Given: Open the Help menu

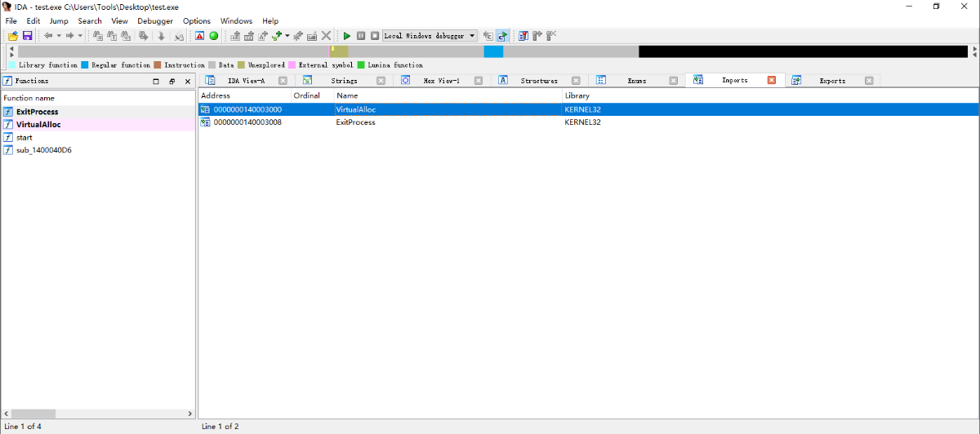Looking at the screenshot, I should [x=270, y=21].
